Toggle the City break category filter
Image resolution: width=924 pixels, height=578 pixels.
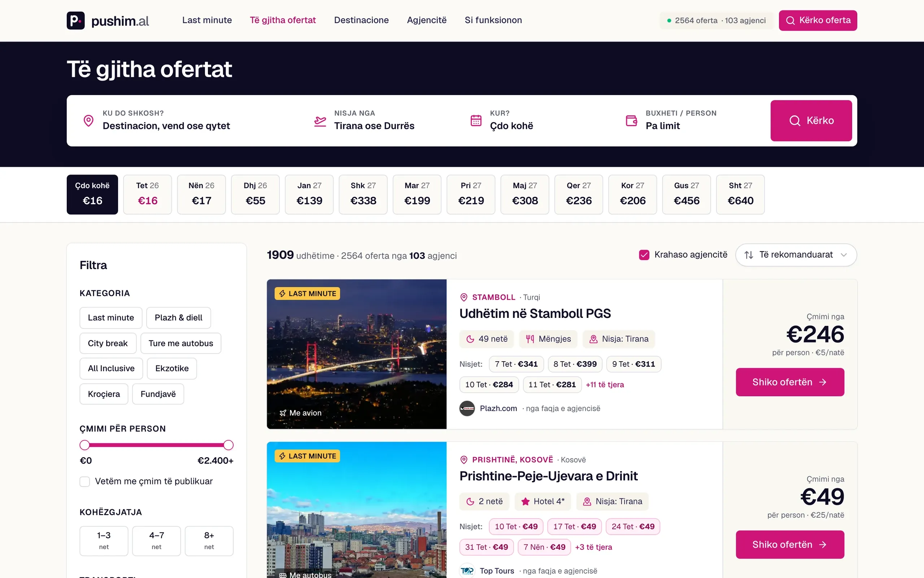(108, 343)
